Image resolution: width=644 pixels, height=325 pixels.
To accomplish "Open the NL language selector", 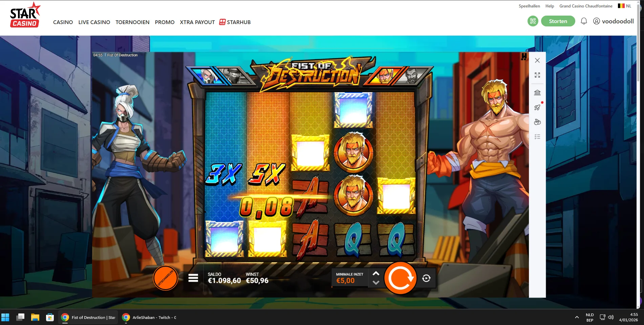I will tap(624, 6).
